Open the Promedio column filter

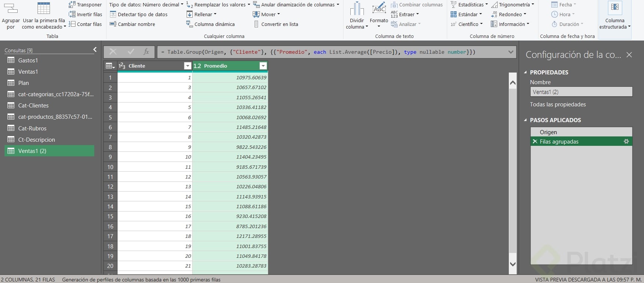click(263, 66)
